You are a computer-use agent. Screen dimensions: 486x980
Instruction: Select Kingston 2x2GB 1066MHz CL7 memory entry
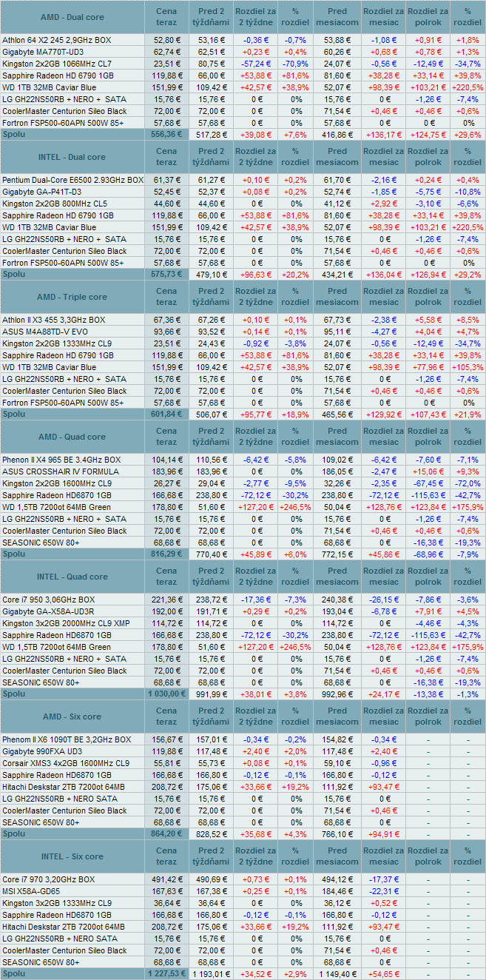57,64
